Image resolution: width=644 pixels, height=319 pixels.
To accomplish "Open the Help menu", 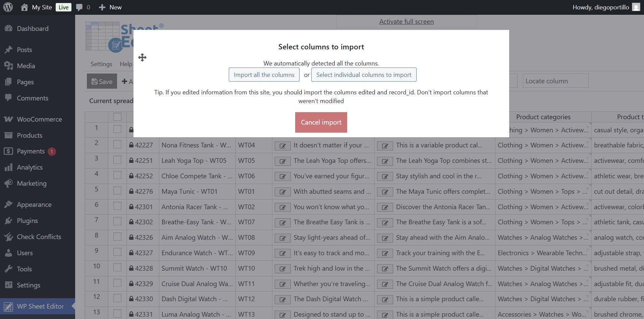I will (126, 64).
